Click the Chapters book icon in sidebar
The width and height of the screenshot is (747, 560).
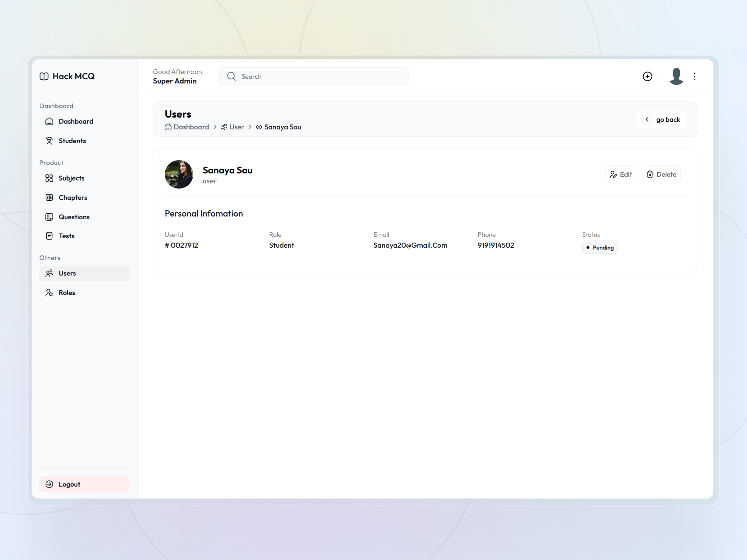(x=49, y=197)
